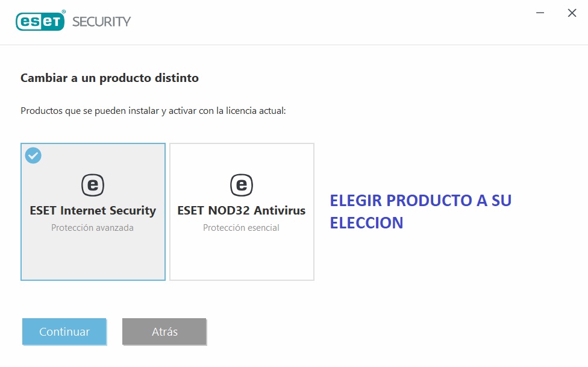Click the blue checkmark on Internet Security

[33, 155]
